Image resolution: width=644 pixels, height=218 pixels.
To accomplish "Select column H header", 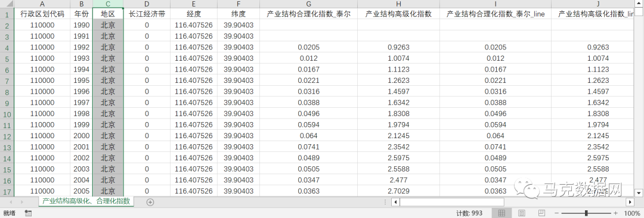I will click(x=398, y=4).
